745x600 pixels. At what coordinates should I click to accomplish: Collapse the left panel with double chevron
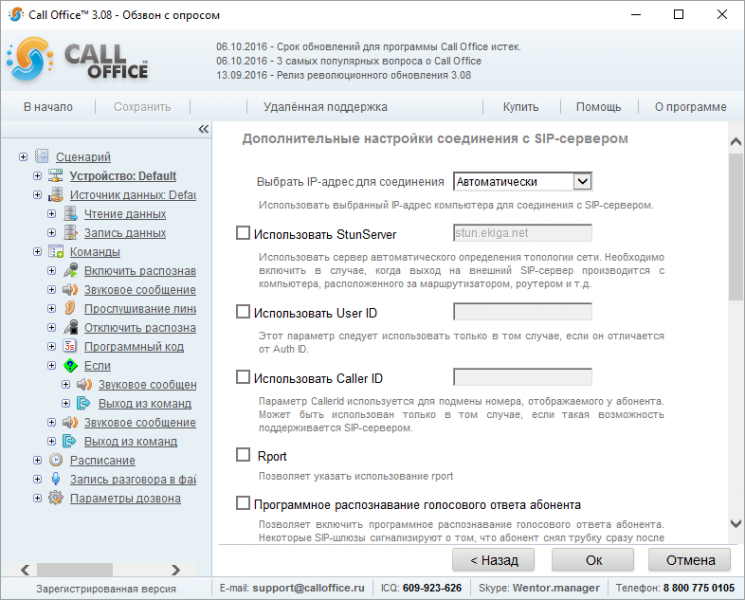203,129
